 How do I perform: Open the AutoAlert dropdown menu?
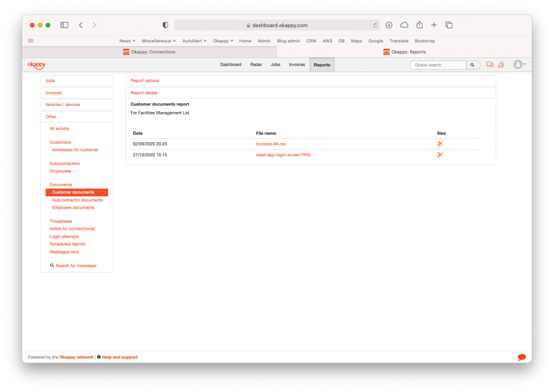point(192,41)
